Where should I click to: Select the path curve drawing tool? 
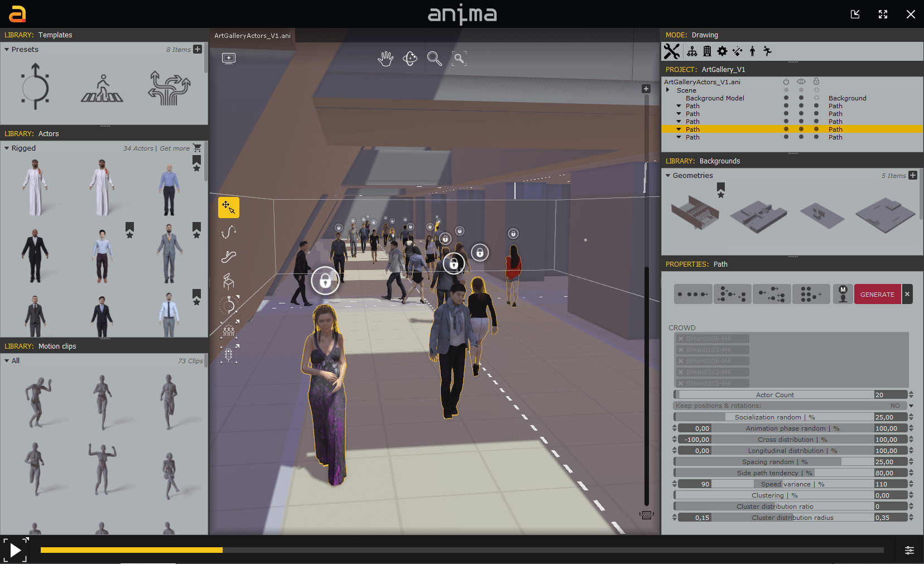pyautogui.click(x=228, y=232)
